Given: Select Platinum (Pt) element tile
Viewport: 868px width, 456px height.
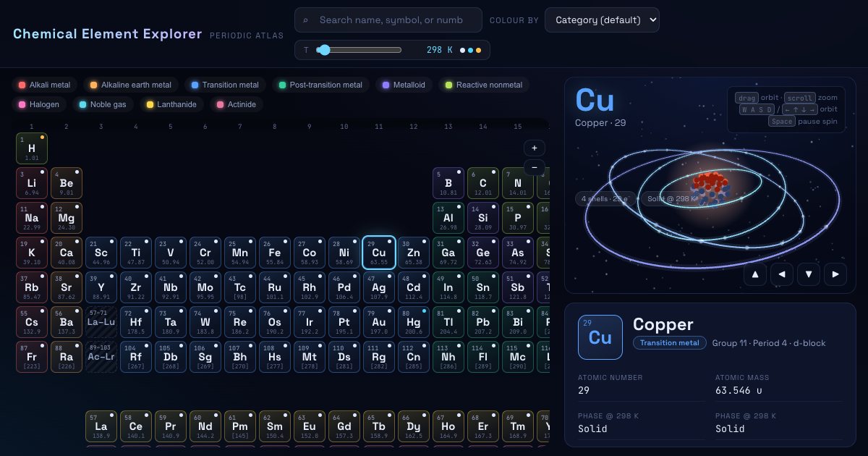Looking at the screenshot, I should click(344, 322).
